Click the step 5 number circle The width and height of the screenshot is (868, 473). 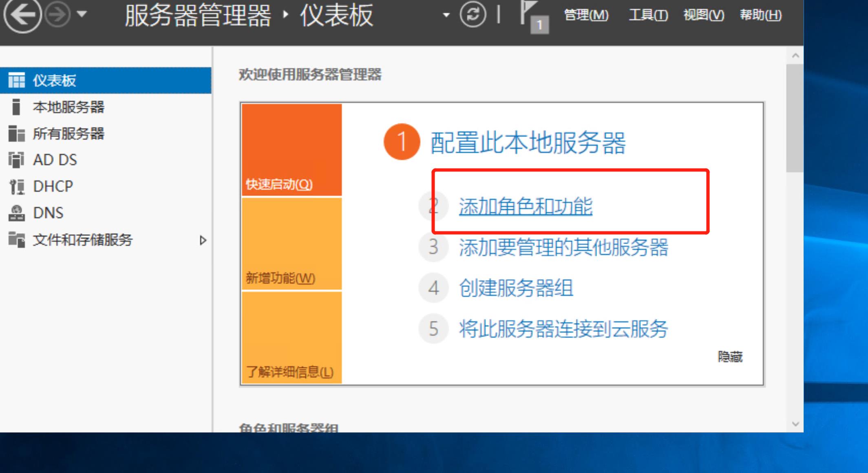[433, 329]
